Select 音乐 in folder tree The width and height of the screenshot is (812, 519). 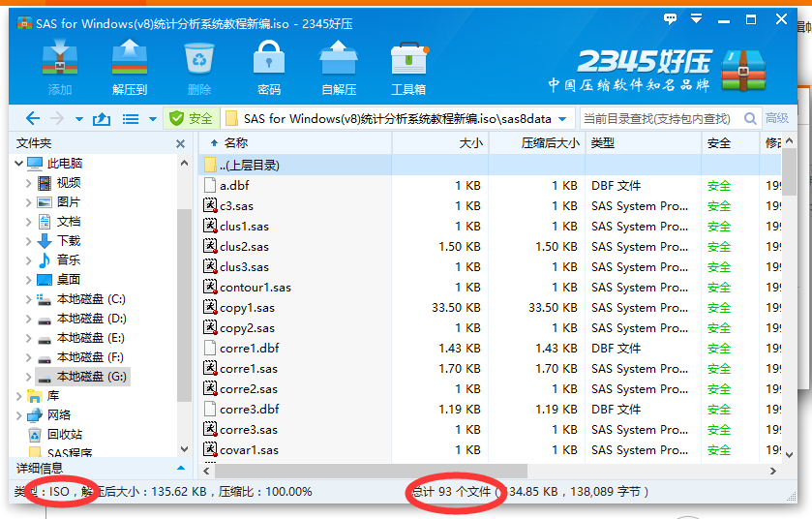(x=69, y=260)
